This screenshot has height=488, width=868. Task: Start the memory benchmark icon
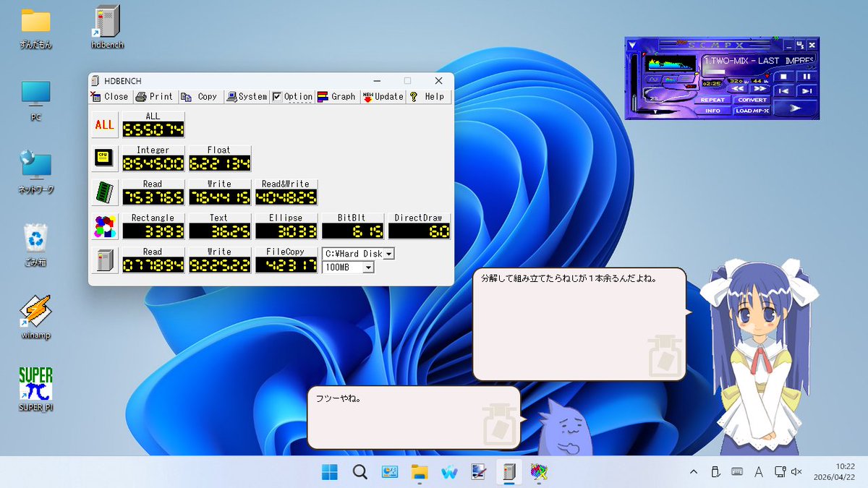[x=105, y=192]
